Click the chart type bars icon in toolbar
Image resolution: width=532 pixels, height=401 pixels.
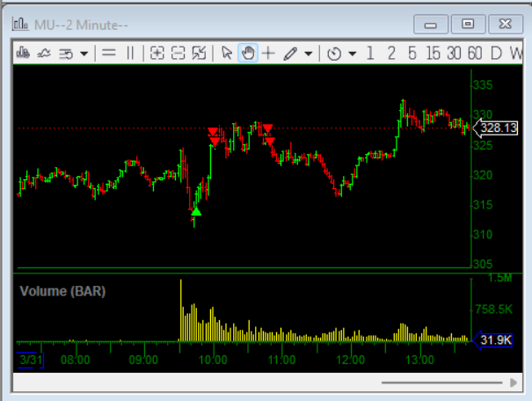(x=23, y=54)
